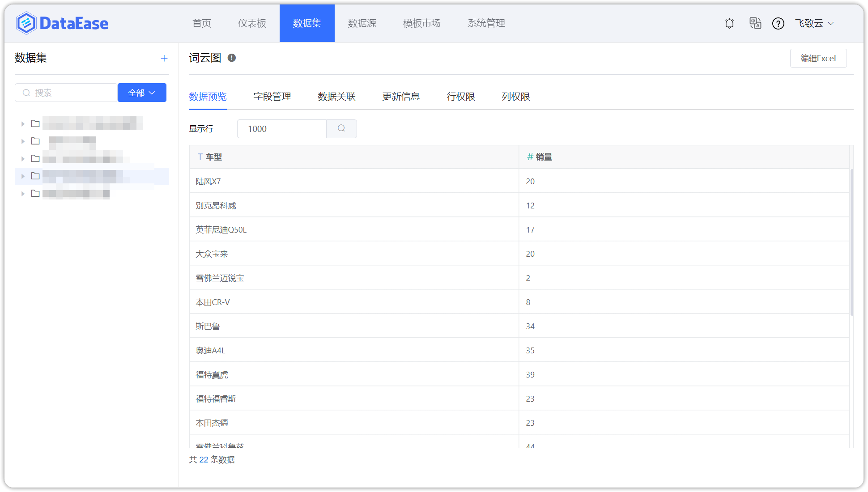
Task: Open the 数据源 navigation menu
Action: 362,23
